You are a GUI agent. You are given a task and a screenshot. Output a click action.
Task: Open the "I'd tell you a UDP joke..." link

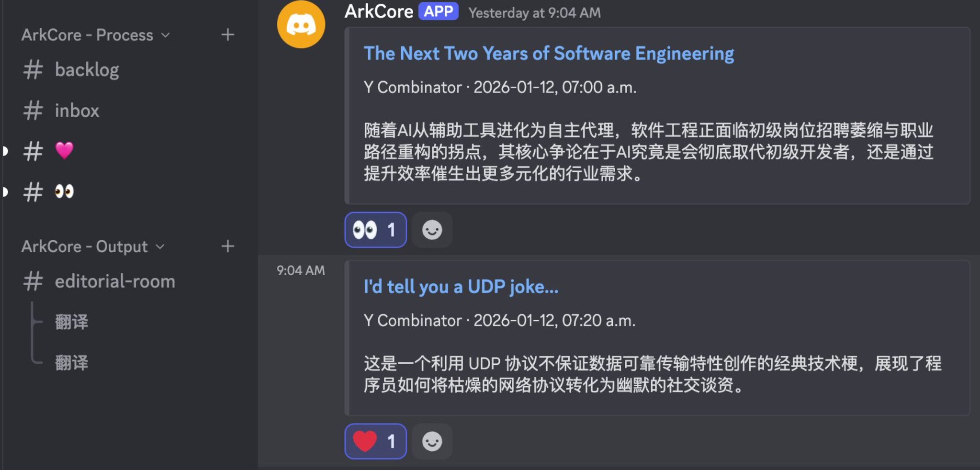point(461,287)
